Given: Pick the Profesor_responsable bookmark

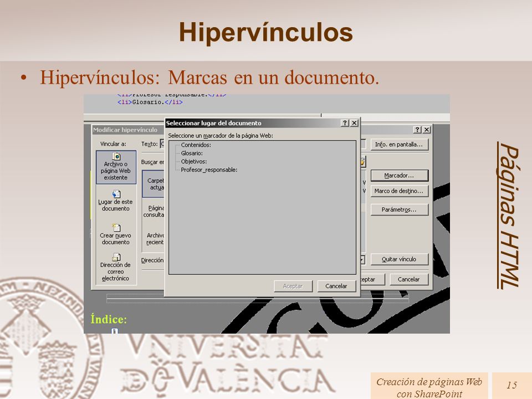Looking at the screenshot, I should (x=209, y=170).
